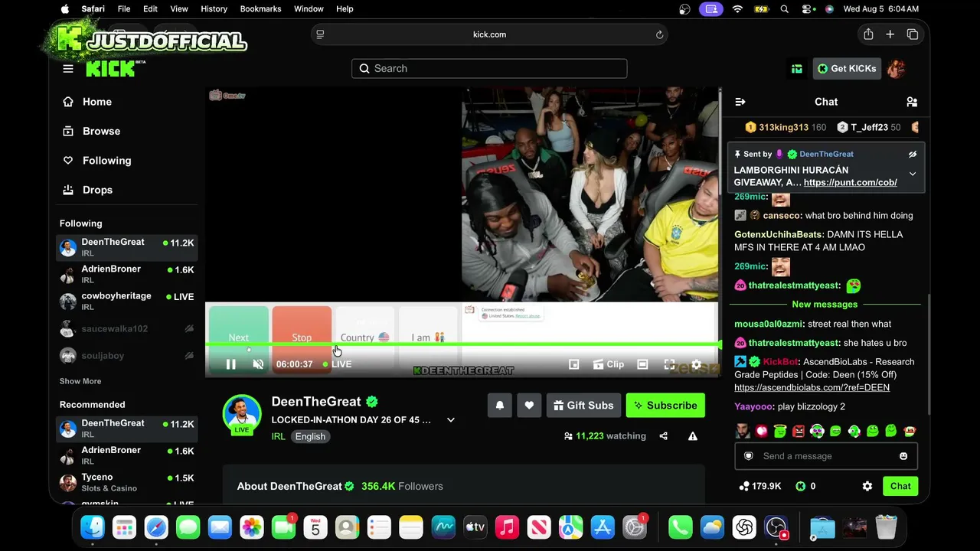Open video player settings gear
This screenshot has height=551, width=980.
(696, 365)
